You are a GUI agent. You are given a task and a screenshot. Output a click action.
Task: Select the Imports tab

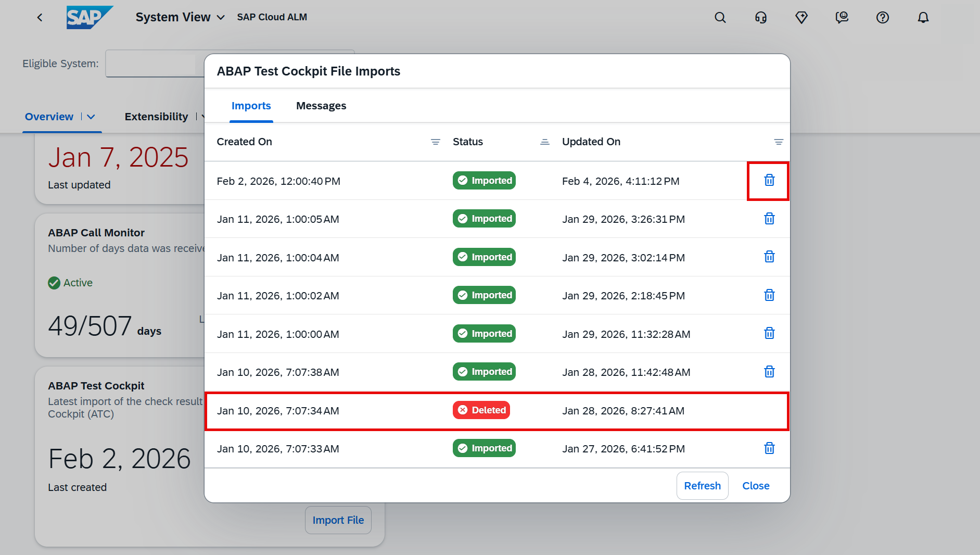point(251,106)
